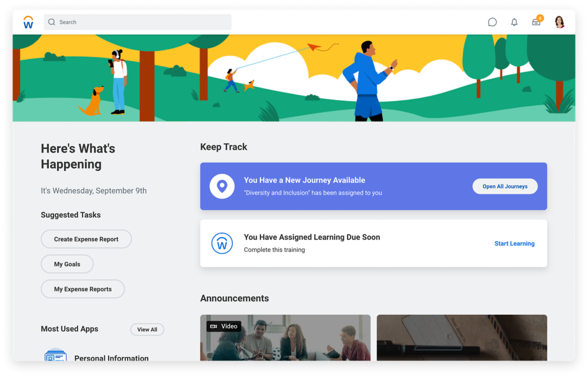Click the Start Learning link

514,244
